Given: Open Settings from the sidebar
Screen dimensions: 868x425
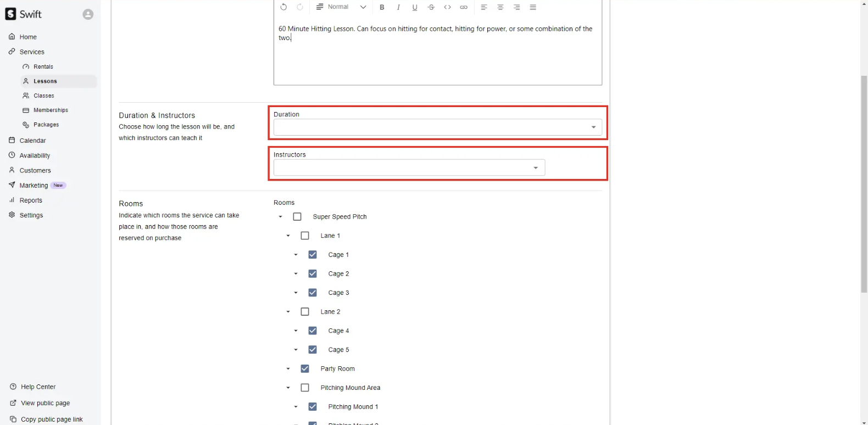Looking at the screenshot, I should pyautogui.click(x=31, y=215).
